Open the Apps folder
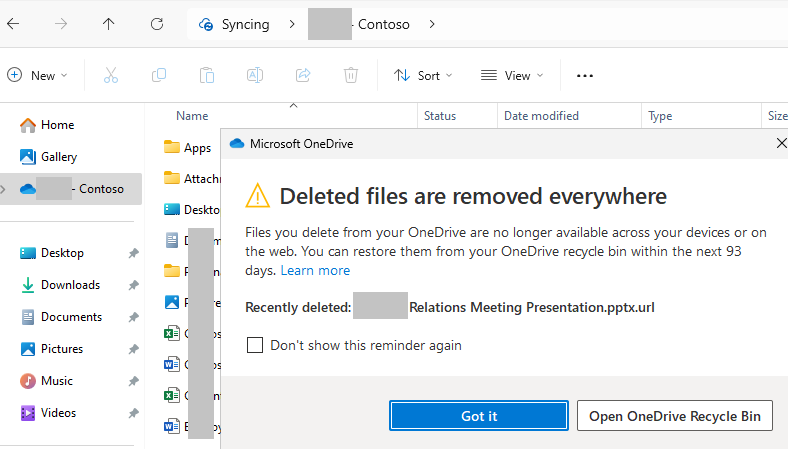 pyautogui.click(x=197, y=148)
